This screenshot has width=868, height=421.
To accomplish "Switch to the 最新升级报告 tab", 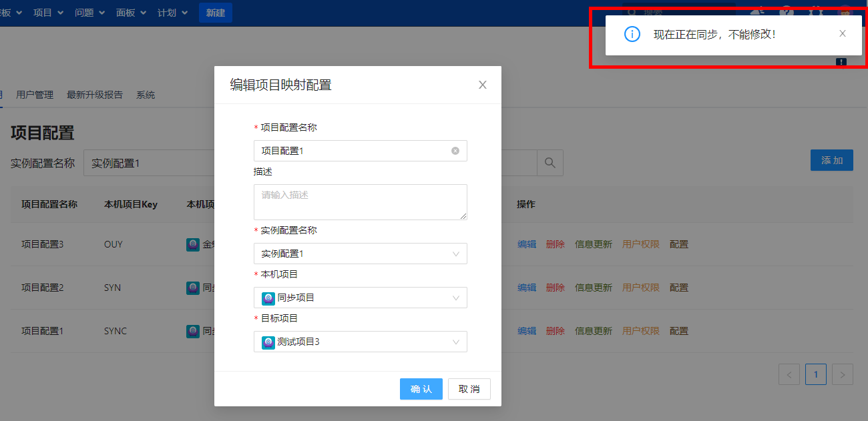I will pos(95,95).
